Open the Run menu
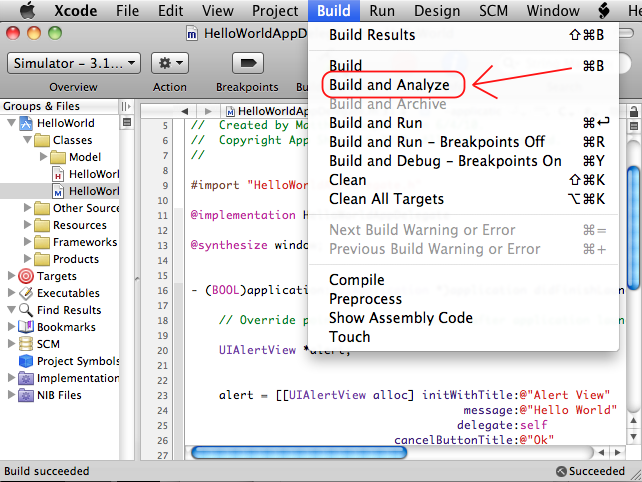 coord(382,11)
